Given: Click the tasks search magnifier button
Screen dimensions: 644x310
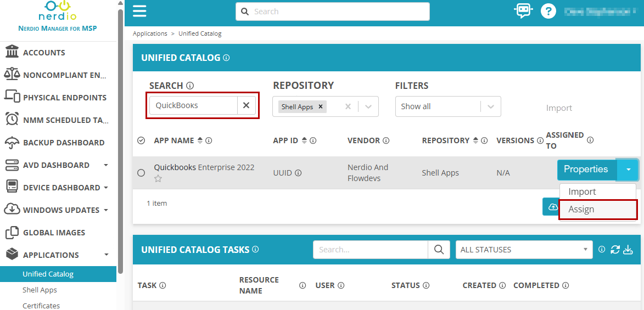Looking at the screenshot, I should pos(439,249).
